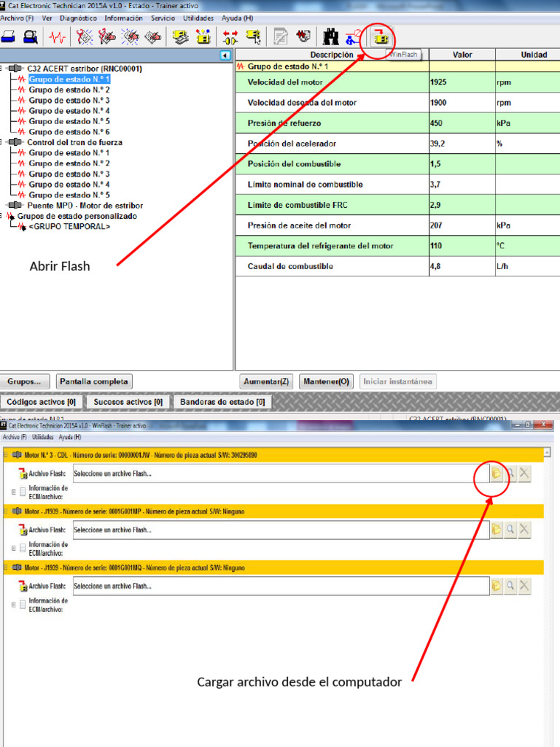Browse for Flash file for Motor N.° 3 CDL
560x747 pixels.
point(496,473)
